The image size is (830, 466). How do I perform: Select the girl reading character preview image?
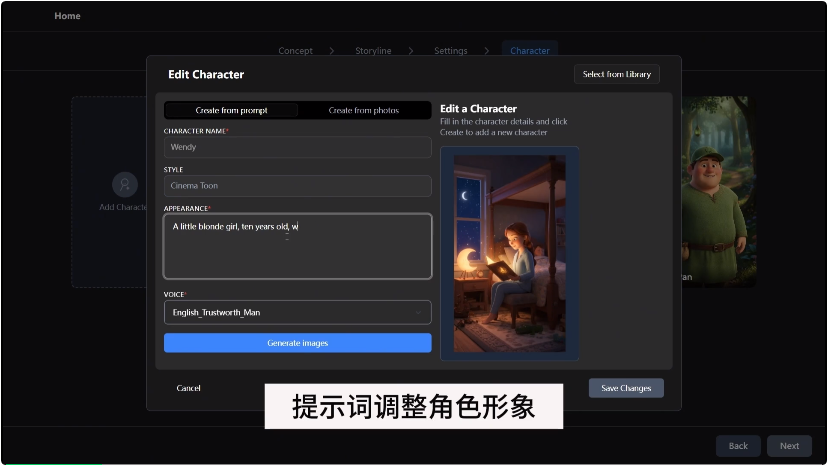click(509, 254)
